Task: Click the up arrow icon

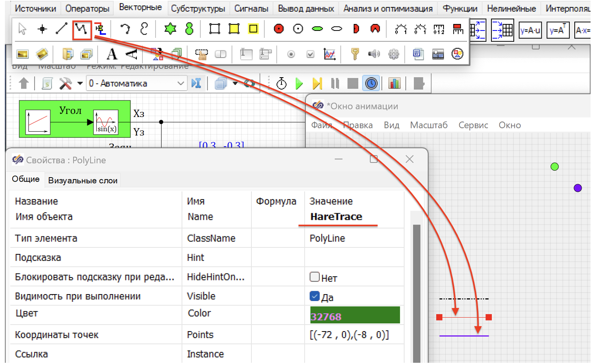Action: tap(24, 83)
